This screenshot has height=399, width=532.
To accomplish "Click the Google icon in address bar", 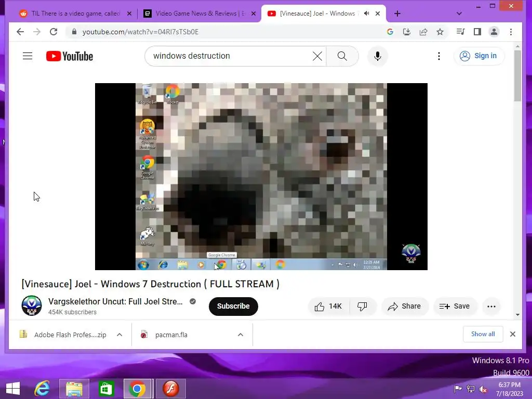I will point(390,32).
